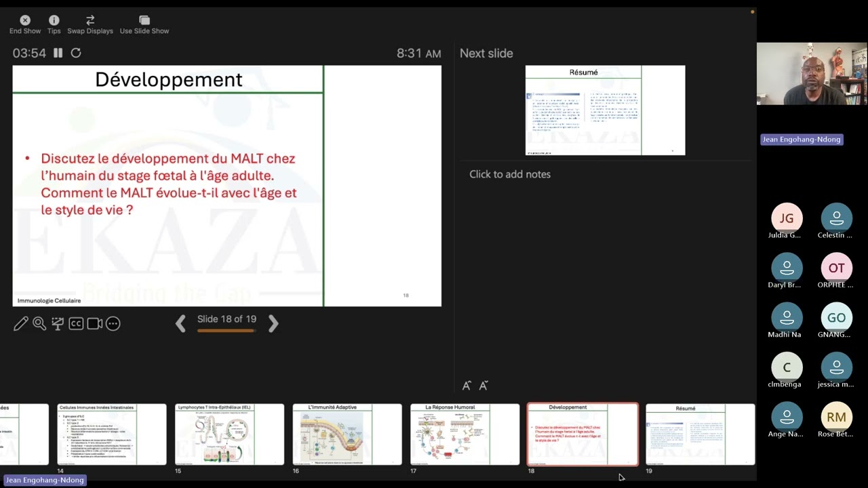Click GO participant avatar GNANG
Viewport: 868px width, 488px height.
836,317
